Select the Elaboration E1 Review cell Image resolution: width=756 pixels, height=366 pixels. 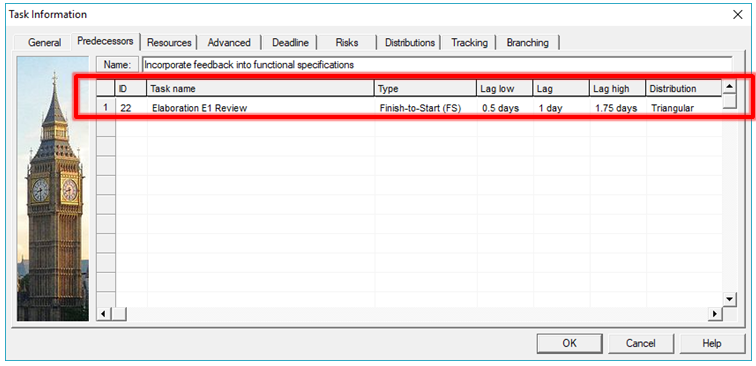261,108
